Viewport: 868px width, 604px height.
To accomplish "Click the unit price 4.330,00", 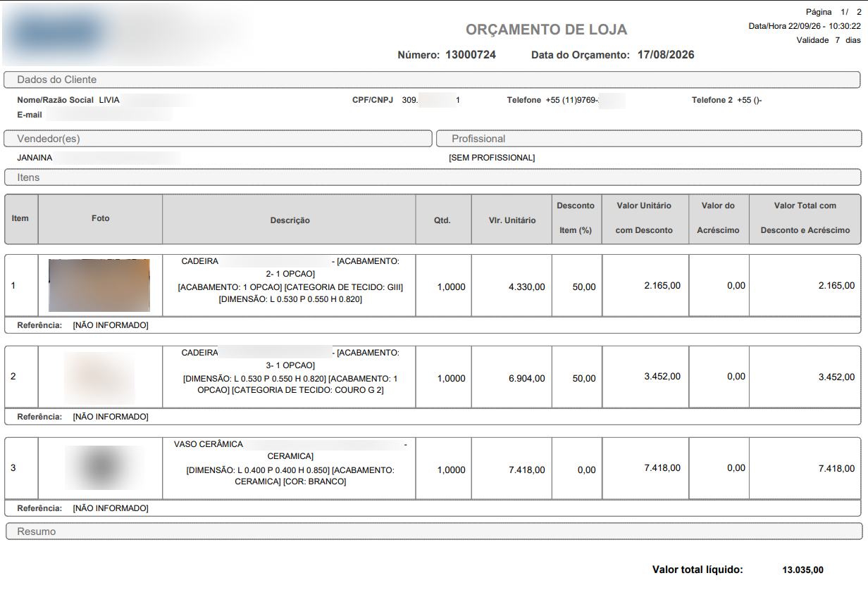I will coord(526,287).
